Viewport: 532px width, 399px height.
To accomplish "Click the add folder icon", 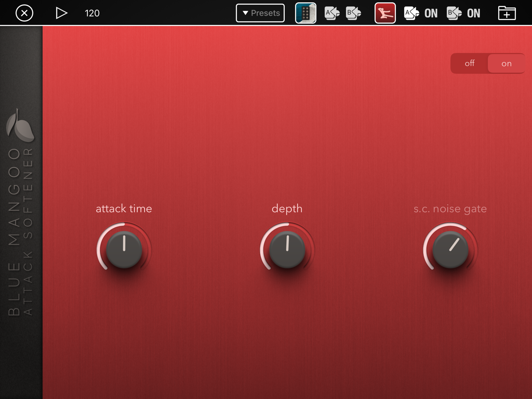I will click(507, 13).
